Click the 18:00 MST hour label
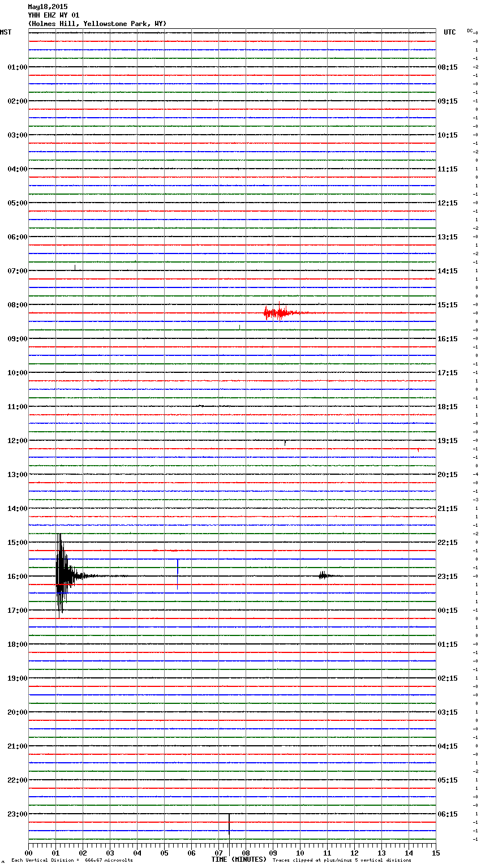This screenshot has width=481, height=868. click(18, 644)
